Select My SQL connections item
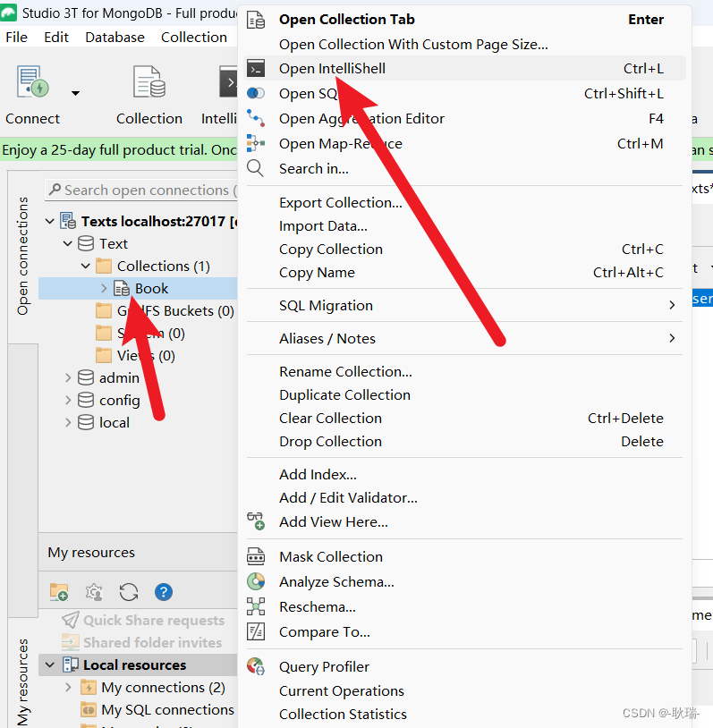Viewport: 713px width, 728px height. point(158,709)
